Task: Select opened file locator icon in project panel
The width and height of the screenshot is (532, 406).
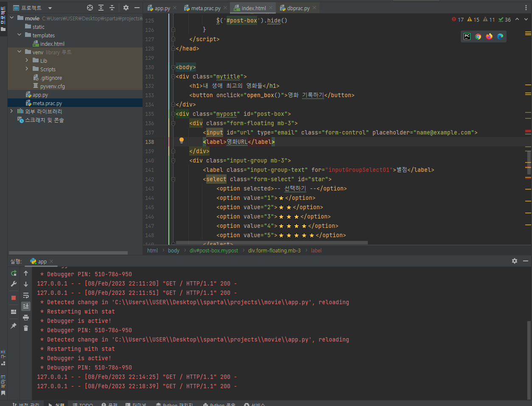Action: tap(90, 8)
